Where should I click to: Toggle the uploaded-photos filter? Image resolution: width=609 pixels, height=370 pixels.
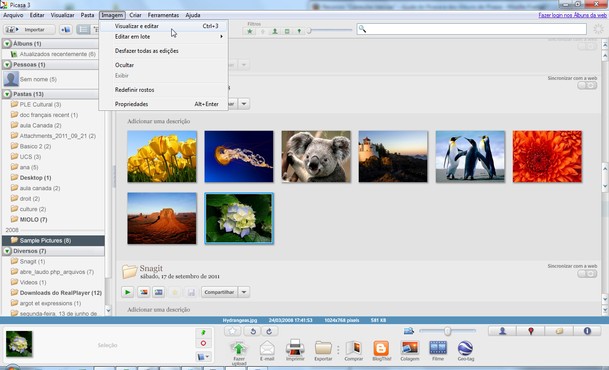click(x=263, y=31)
